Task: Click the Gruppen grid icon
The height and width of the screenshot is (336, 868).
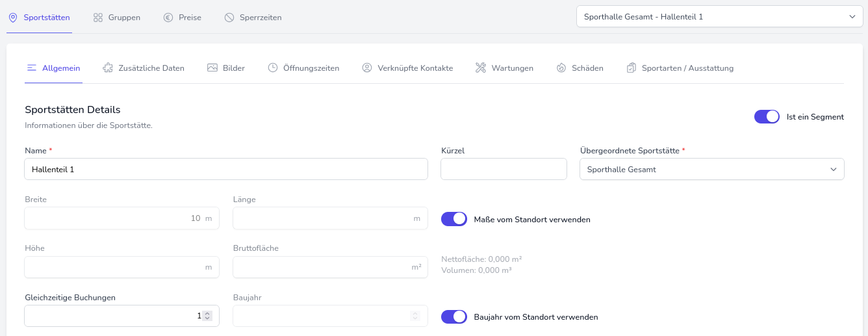Action: click(98, 18)
